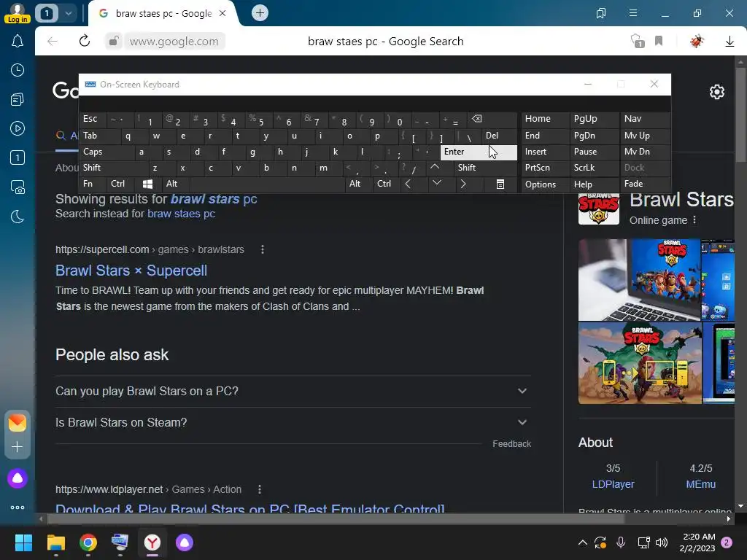Open the sidebar collections icon
The image size is (747, 560).
pyautogui.click(x=18, y=99)
